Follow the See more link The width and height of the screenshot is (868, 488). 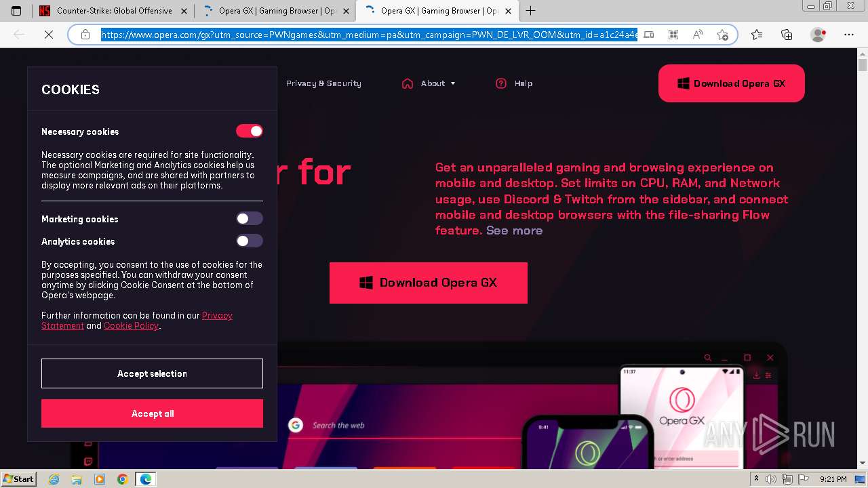[514, 230]
